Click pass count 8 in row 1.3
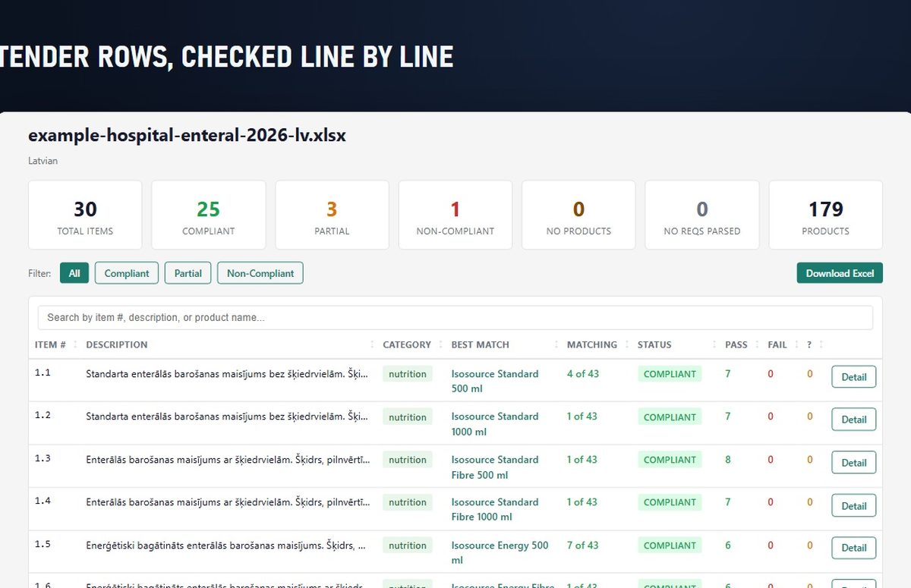This screenshot has width=911, height=588. tap(728, 460)
